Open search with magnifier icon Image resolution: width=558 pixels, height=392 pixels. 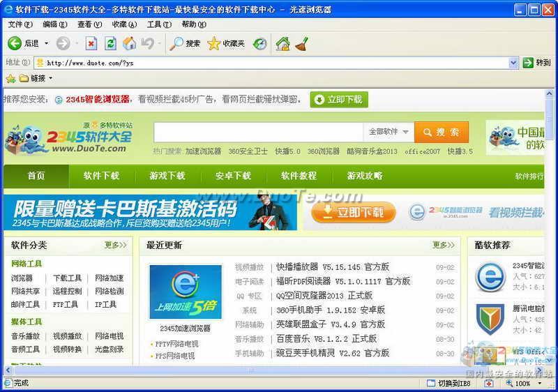tap(176, 43)
